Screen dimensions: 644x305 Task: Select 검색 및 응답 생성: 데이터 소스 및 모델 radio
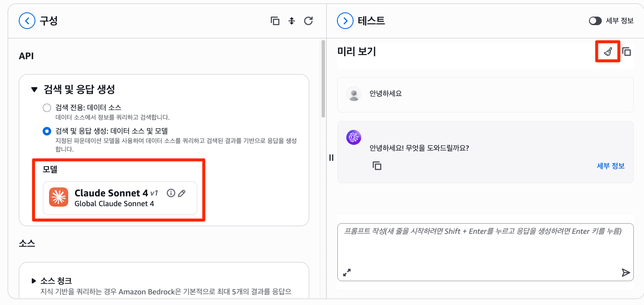(x=47, y=131)
